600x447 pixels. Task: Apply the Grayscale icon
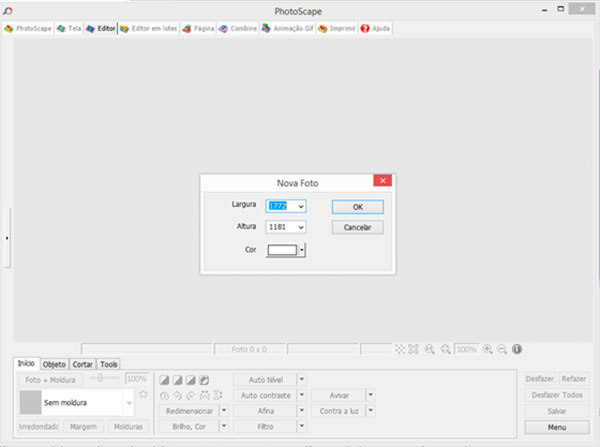click(177, 380)
